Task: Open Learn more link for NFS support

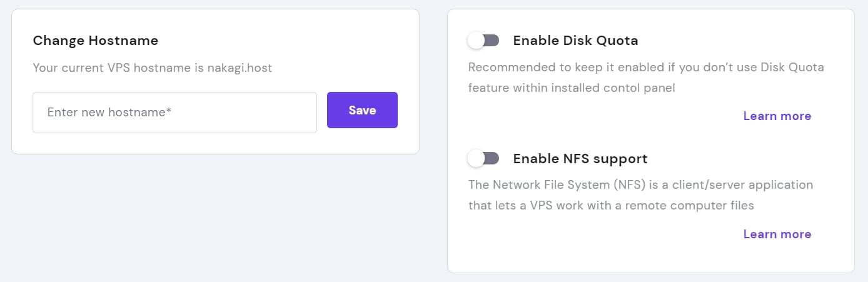Action: [777, 234]
